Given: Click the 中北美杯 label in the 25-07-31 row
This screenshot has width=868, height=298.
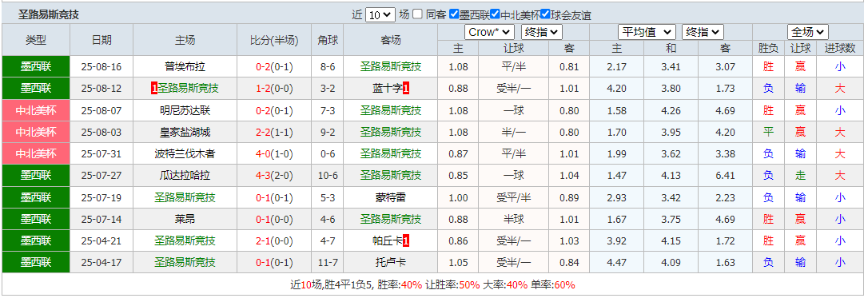Looking at the screenshot, I should click(x=36, y=153).
